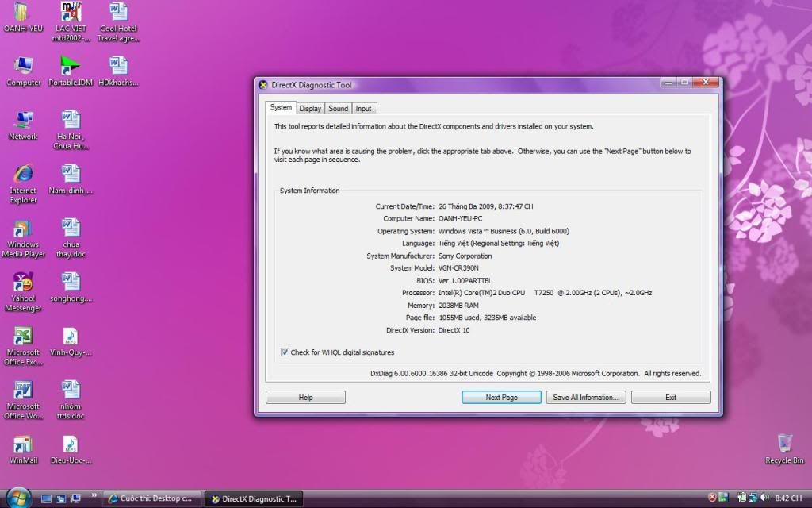Click the Next Page button
This screenshot has height=508, width=812.
[501, 398]
